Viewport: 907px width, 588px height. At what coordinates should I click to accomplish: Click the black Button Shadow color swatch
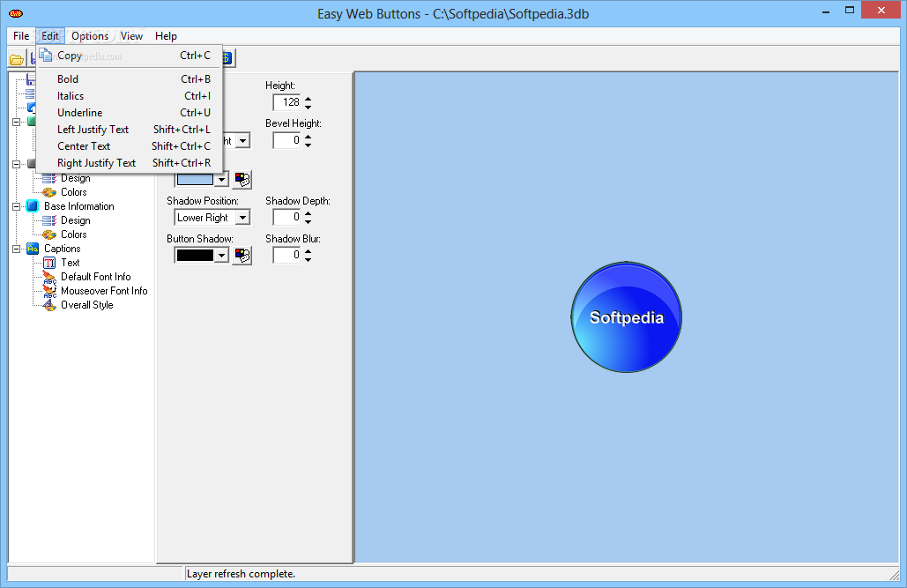(195, 256)
